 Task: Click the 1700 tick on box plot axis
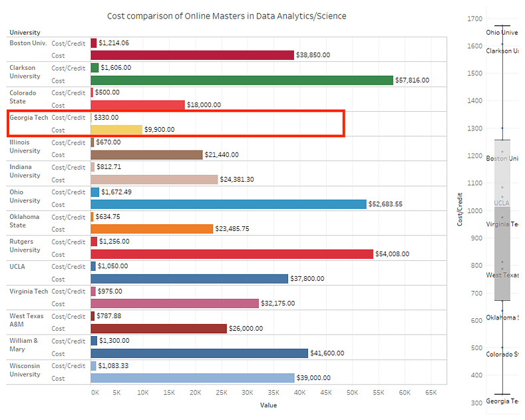coord(475,19)
